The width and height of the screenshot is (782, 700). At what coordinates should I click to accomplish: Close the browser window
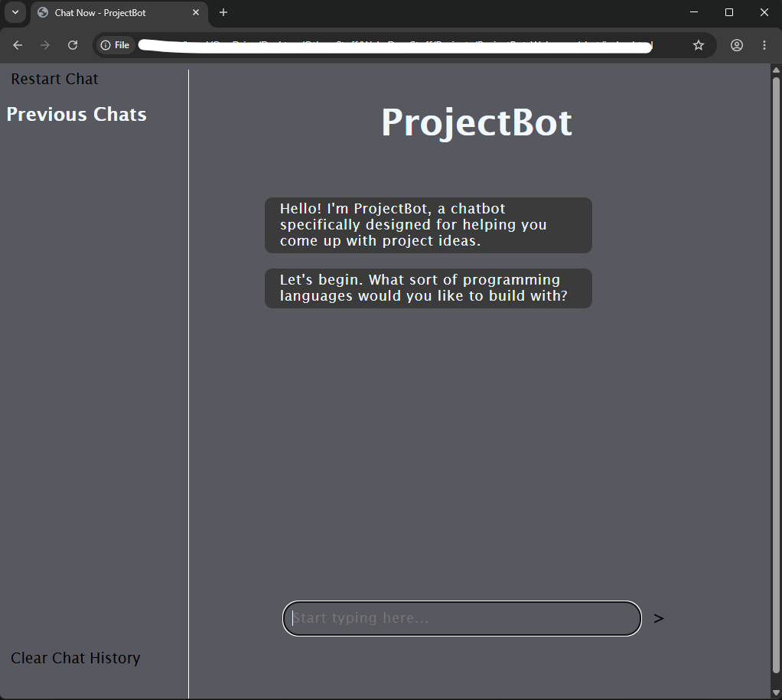764,12
